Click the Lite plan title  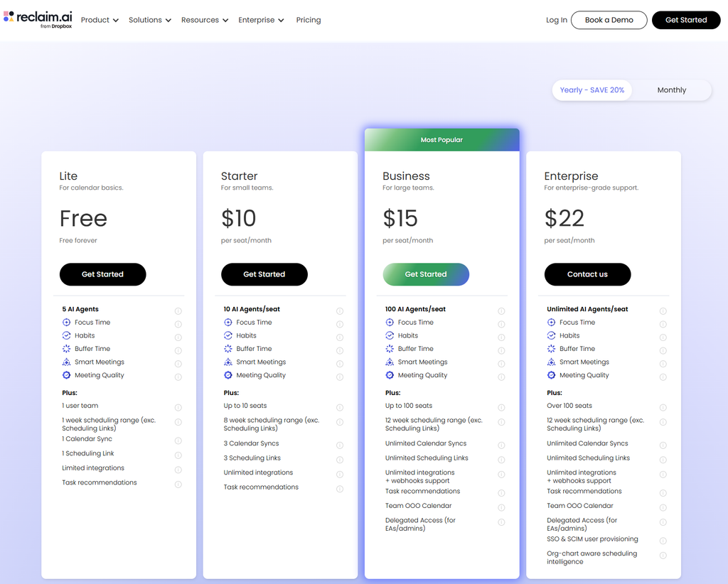(68, 175)
